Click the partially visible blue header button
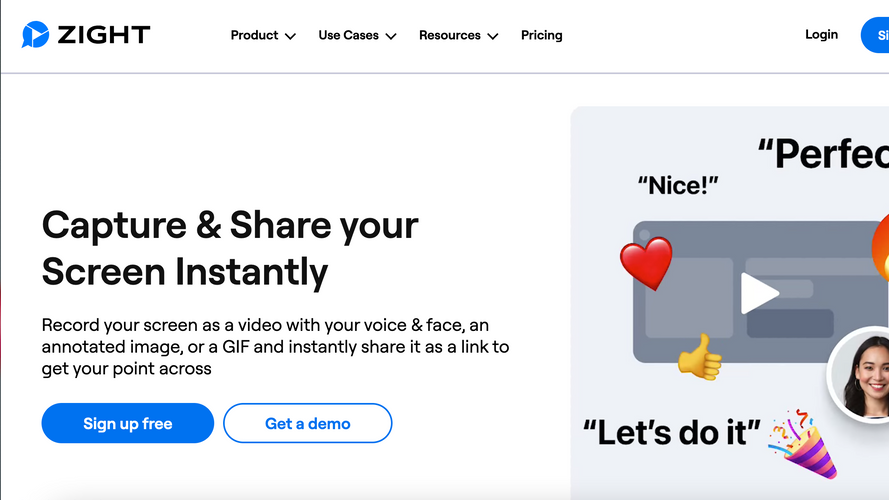Screen dimensions: 889x500 pyautogui.click(x=875, y=35)
